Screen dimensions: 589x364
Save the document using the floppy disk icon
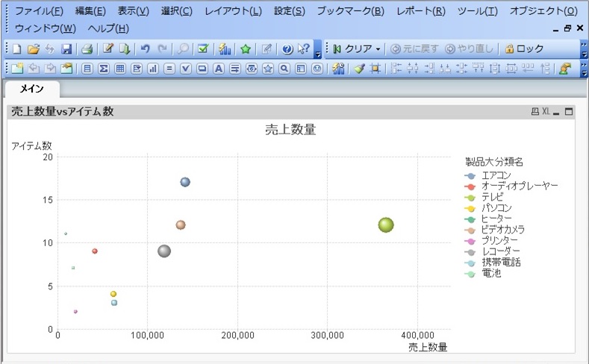click(66, 48)
